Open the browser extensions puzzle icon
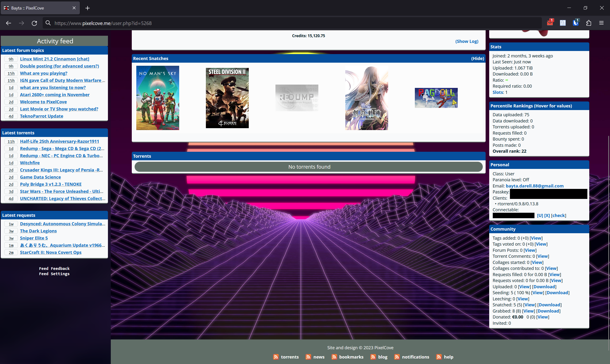Screen dimensions: 610x364 tap(588, 23)
